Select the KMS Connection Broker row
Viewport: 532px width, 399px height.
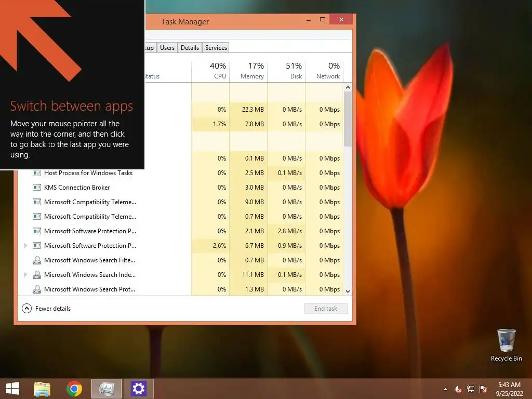point(180,187)
